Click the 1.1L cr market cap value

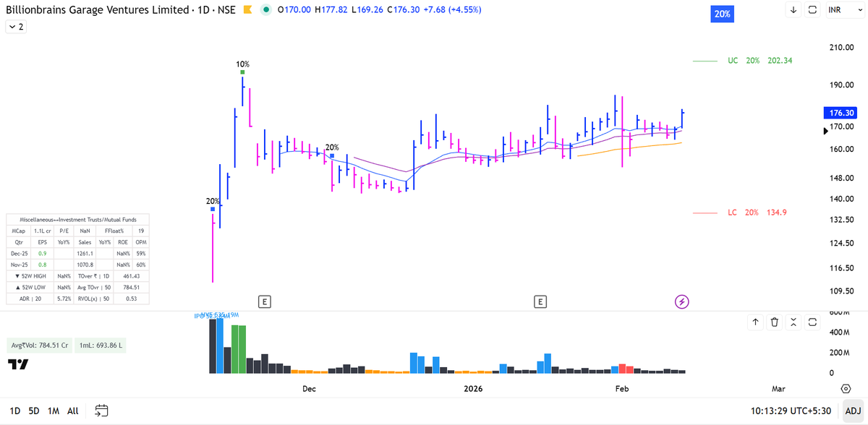(42, 231)
